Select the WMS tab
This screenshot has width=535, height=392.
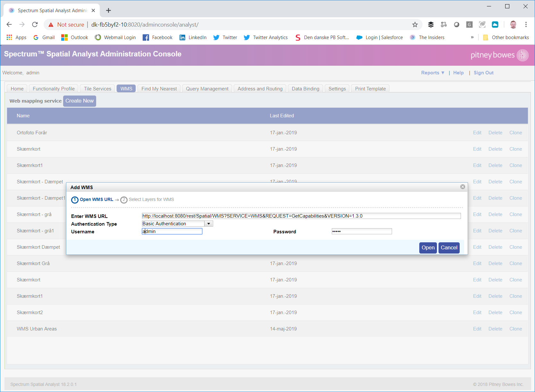[x=126, y=89]
